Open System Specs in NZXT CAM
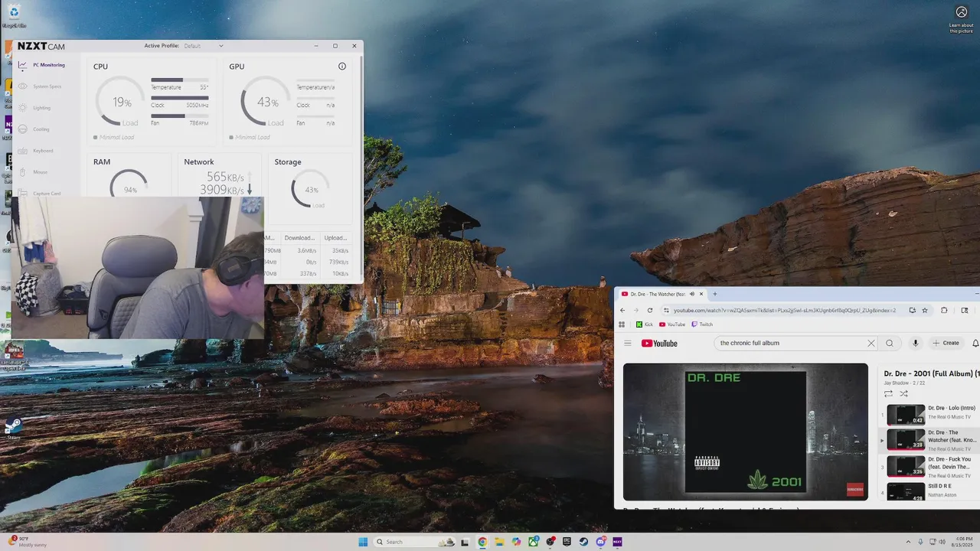The height and width of the screenshot is (551, 980). pos(41,86)
